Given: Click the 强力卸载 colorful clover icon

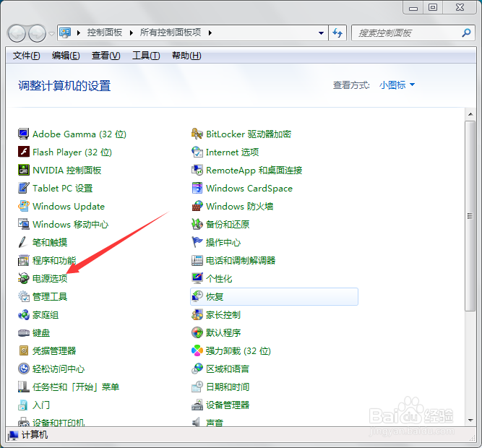Looking at the screenshot, I should [x=197, y=350].
